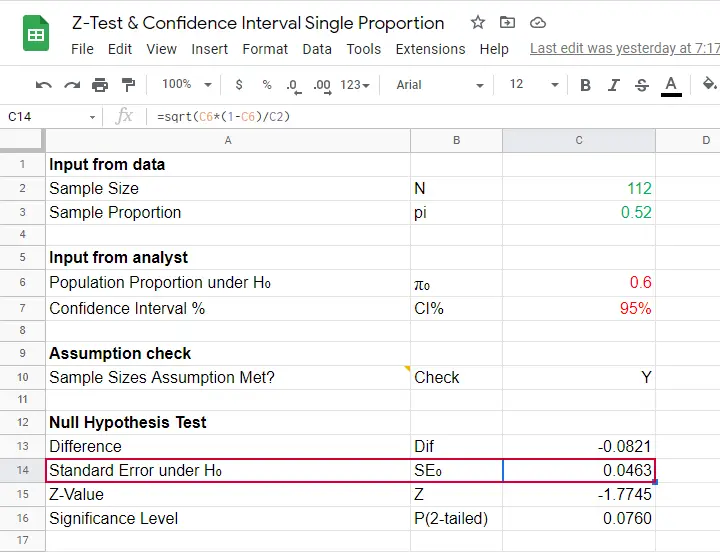720x552 pixels.
Task: Select column B header
Action: point(456,141)
